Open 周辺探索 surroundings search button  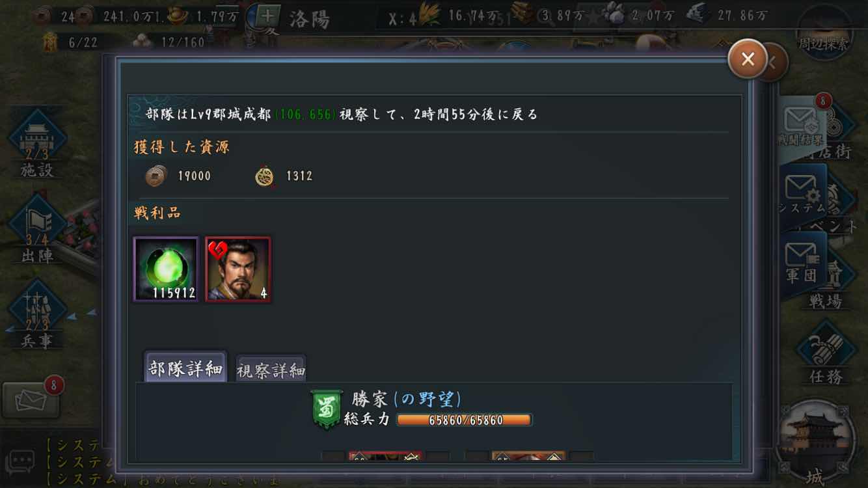tap(824, 33)
